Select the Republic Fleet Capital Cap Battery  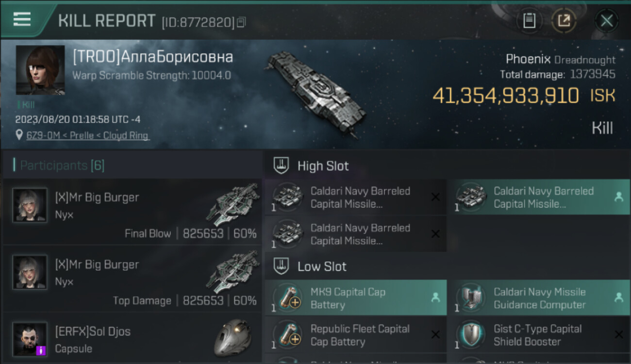click(x=356, y=335)
